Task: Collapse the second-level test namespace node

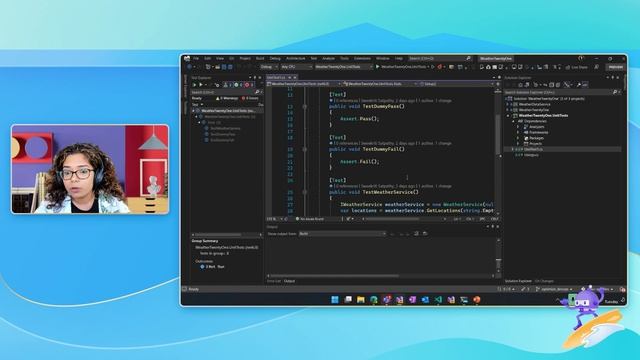Action: [x=197, y=116]
